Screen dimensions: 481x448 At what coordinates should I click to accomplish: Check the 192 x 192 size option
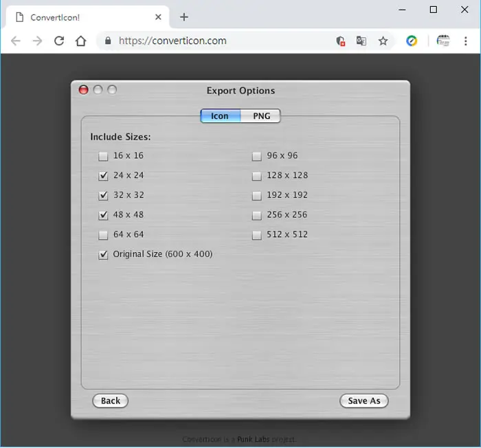pos(256,196)
